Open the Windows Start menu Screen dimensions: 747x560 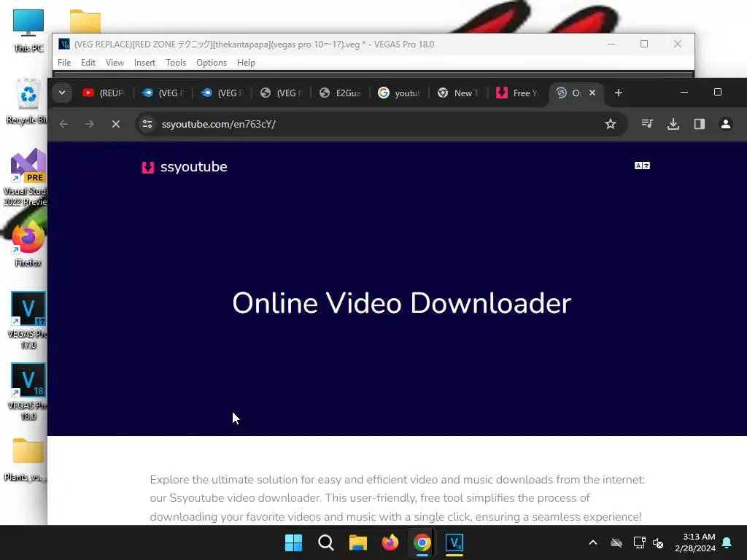[293, 542]
